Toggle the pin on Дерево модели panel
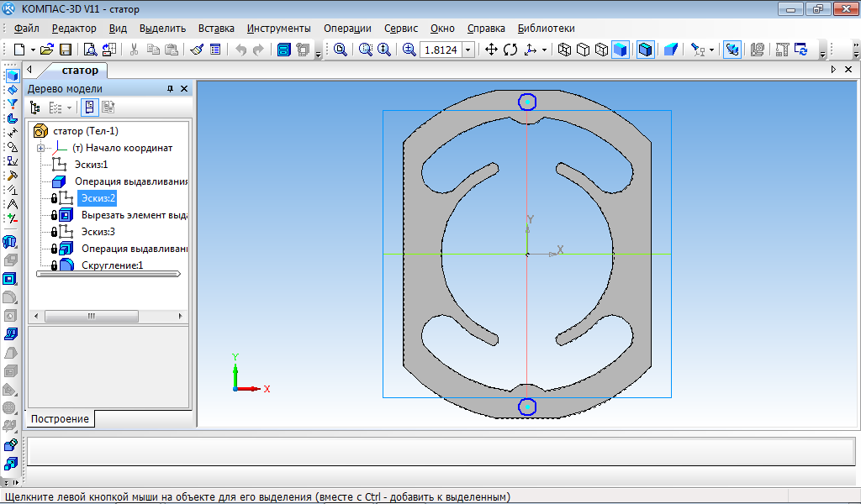Viewport: 861px width, 504px height. (x=170, y=88)
